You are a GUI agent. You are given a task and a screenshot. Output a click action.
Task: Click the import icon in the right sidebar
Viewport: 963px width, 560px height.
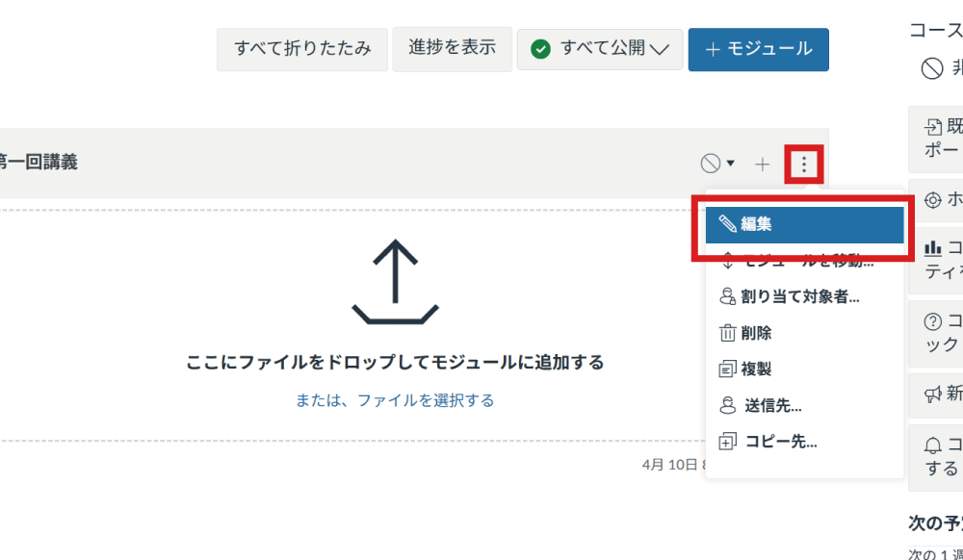pos(932,127)
